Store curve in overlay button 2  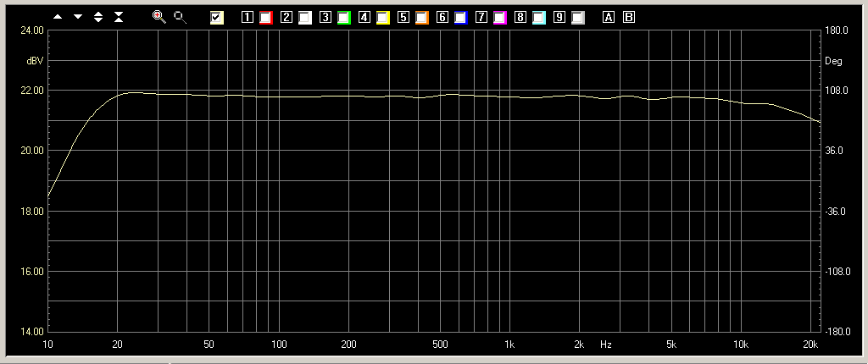(x=287, y=17)
